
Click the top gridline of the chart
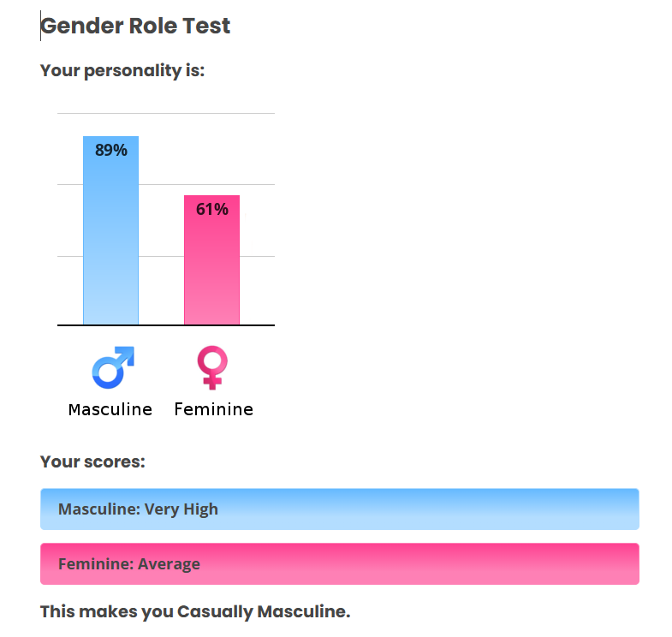[166, 113]
